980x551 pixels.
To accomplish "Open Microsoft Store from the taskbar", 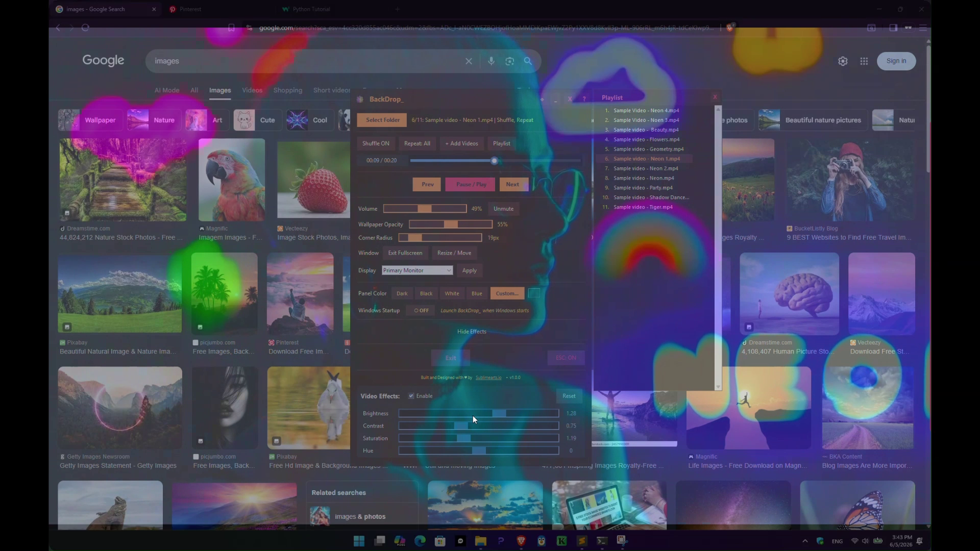I will pos(440,541).
